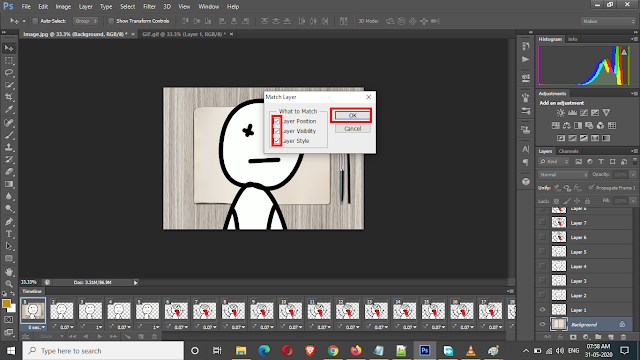
Task: Show Layer 7 visibility box
Action: 542,223
